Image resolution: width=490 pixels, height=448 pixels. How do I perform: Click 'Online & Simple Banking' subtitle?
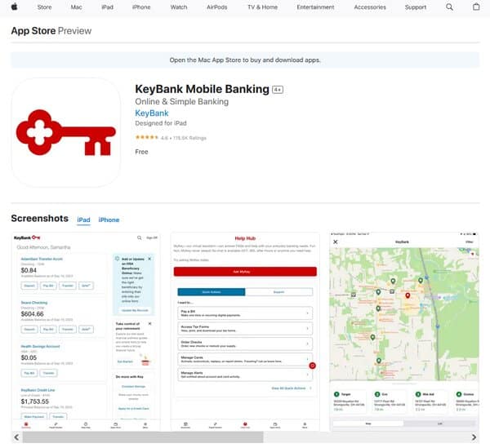181,101
